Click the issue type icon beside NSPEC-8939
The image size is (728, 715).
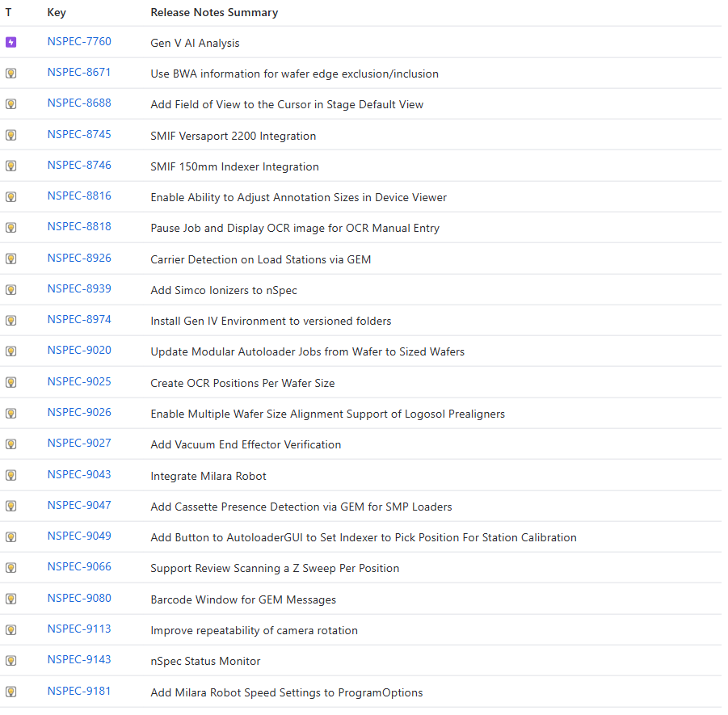pyautogui.click(x=11, y=289)
